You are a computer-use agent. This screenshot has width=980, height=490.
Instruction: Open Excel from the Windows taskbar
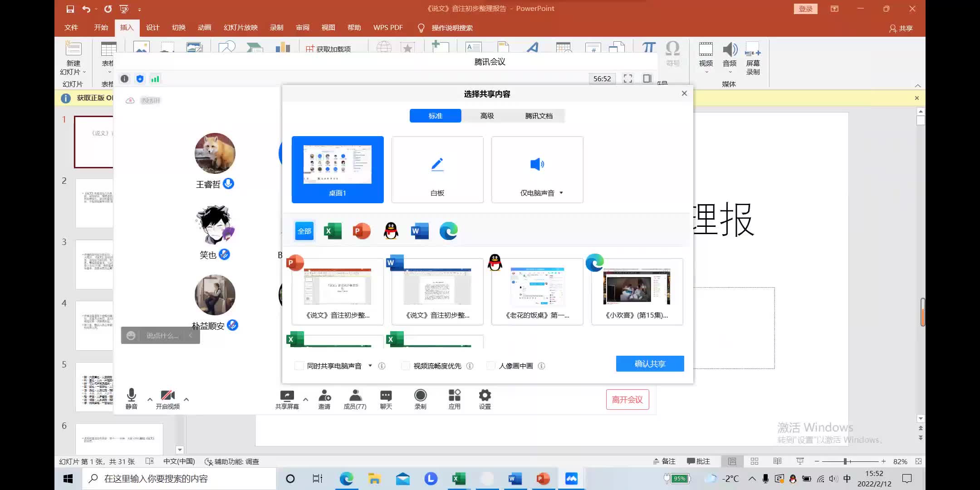coord(459,479)
